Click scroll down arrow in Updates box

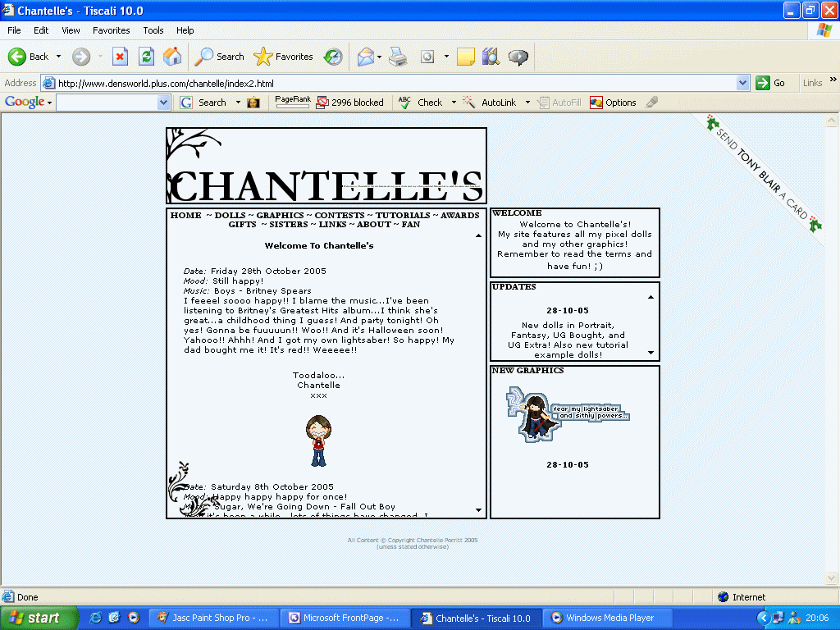(x=651, y=353)
